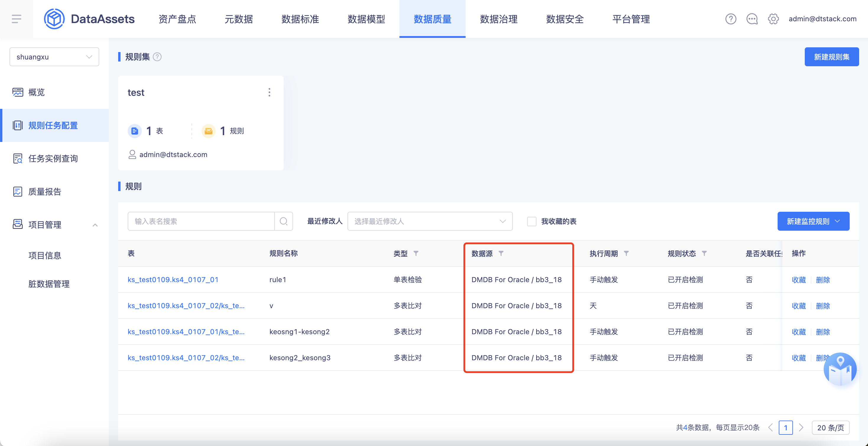Switch to 数据模型 tab
This screenshot has height=446, width=868.
[366, 19]
